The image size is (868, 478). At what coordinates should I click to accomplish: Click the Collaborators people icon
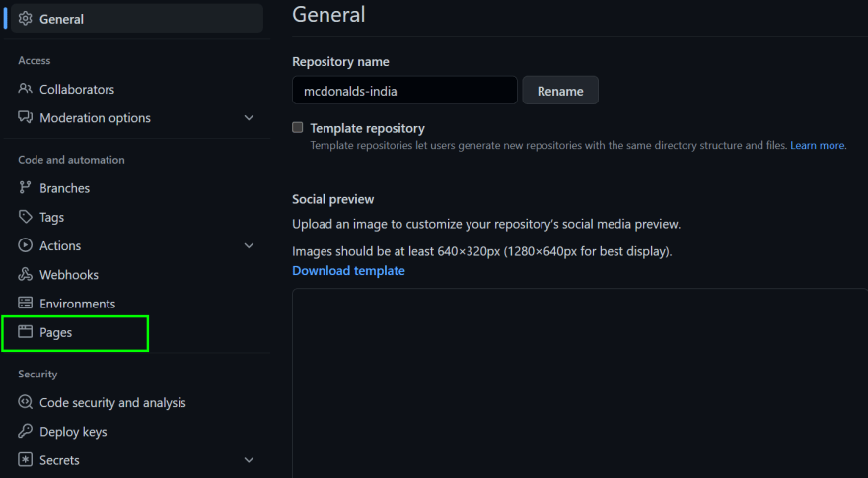point(25,89)
